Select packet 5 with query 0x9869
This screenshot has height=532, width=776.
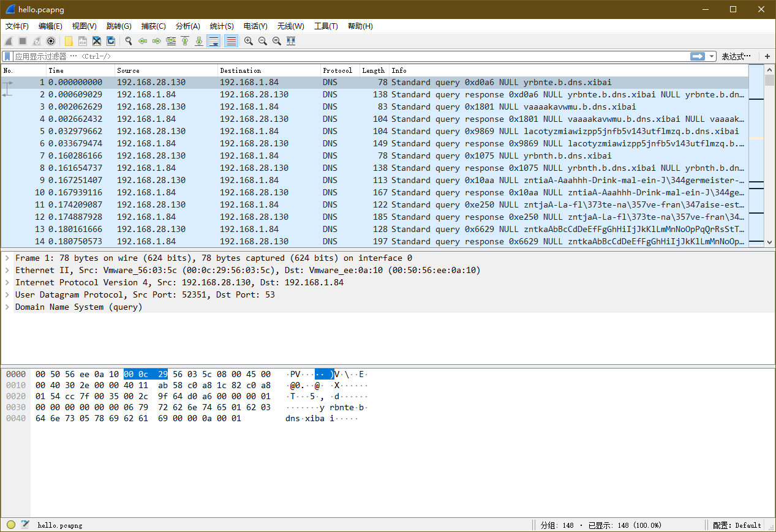click(375, 131)
